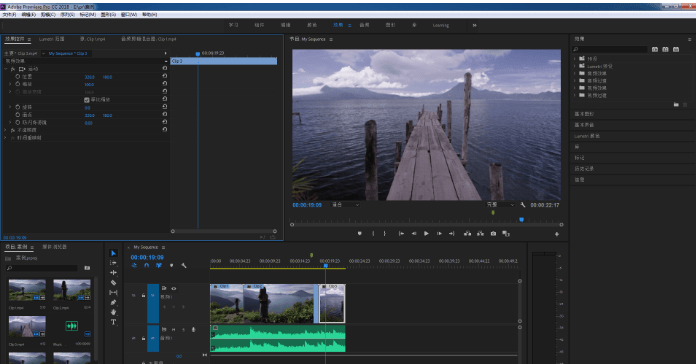
Task: Select the Pen tool
Action: [114, 302]
